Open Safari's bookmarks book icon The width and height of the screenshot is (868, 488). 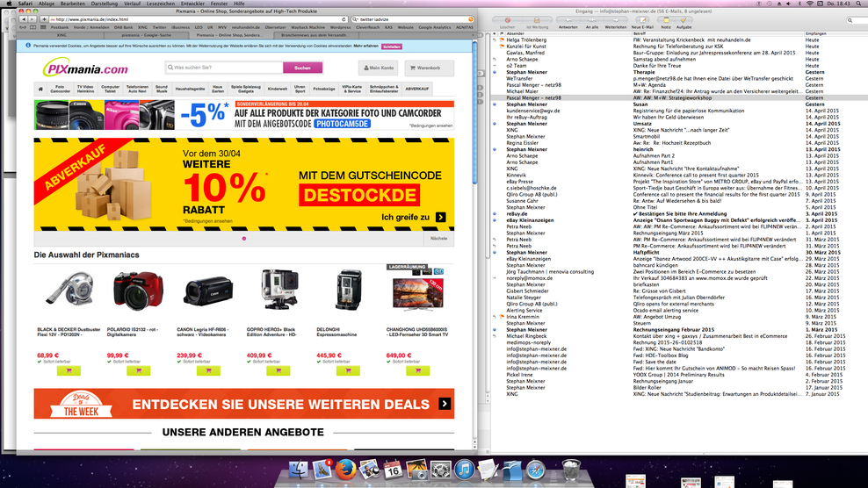pos(33,27)
